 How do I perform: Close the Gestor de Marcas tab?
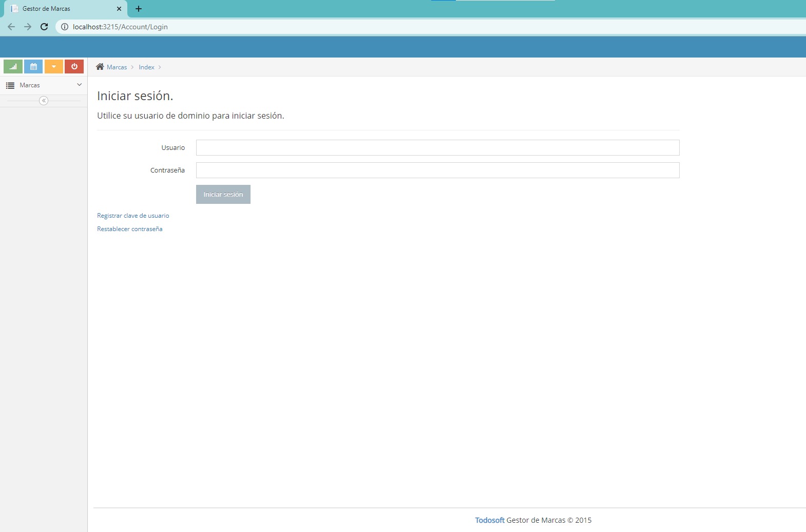click(119, 9)
